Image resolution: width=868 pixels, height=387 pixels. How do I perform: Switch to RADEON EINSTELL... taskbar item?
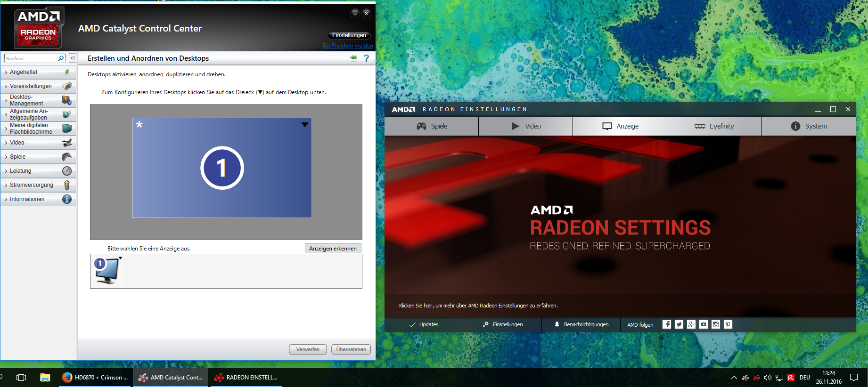pos(246,378)
